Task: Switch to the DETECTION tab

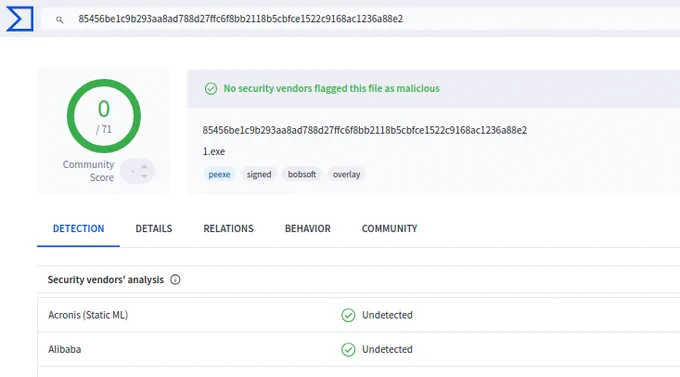Action: coord(78,229)
